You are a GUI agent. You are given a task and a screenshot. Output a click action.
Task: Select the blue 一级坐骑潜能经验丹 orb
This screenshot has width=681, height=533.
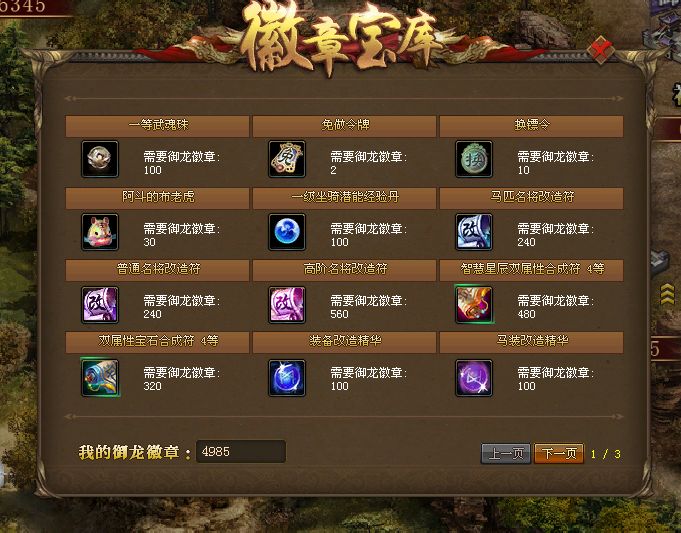pos(287,232)
